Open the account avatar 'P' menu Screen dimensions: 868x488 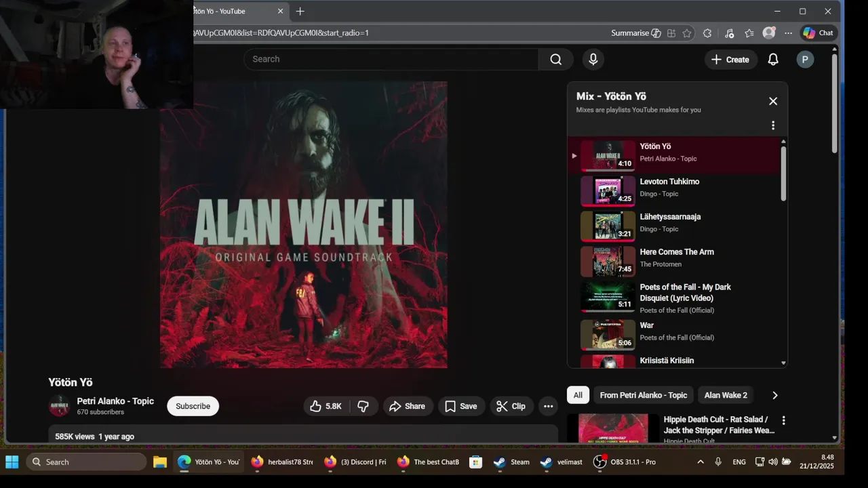(x=805, y=60)
